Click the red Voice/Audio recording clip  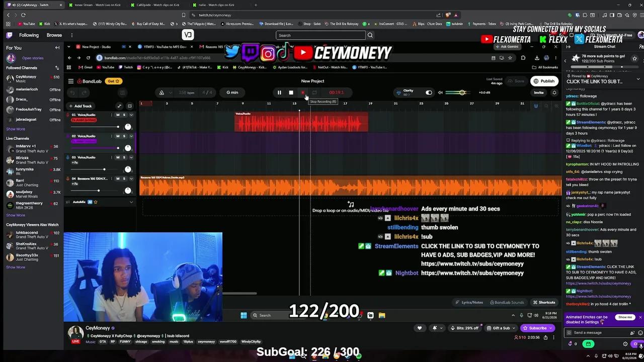pos(301,122)
